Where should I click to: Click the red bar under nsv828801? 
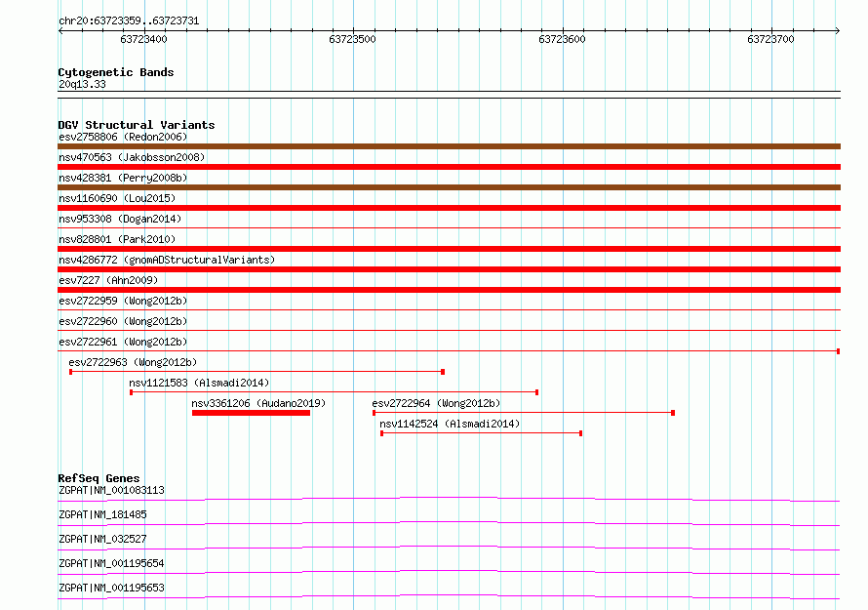click(449, 249)
